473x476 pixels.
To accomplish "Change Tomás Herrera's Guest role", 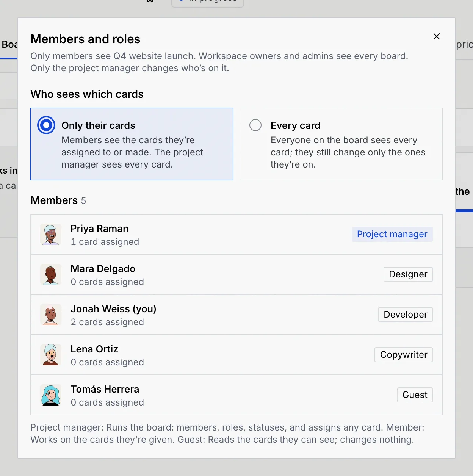I will coord(415,395).
